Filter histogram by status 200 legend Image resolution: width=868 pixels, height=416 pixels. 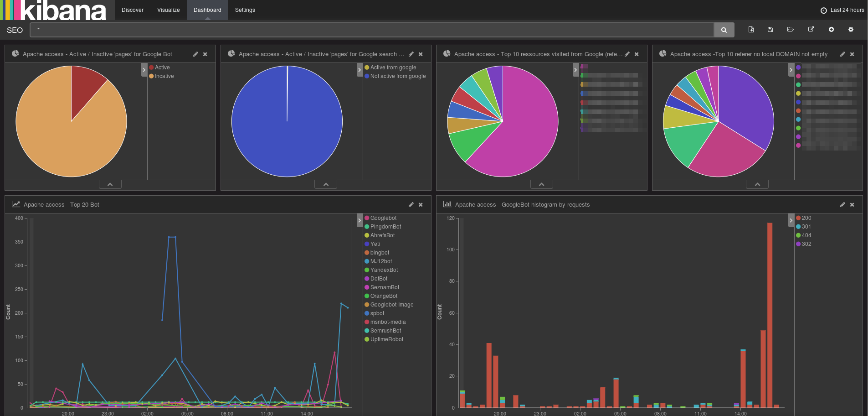click(x=804, y=218)
